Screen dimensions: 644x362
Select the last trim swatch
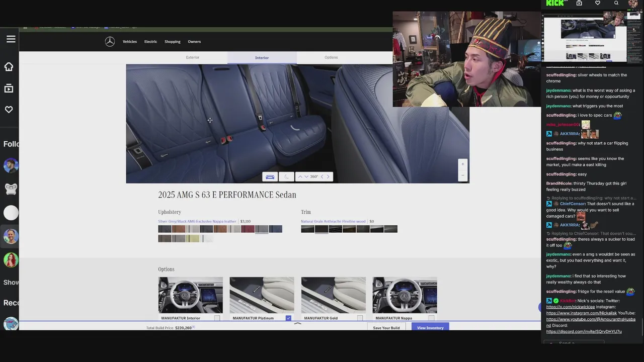(x=390, y=229)
